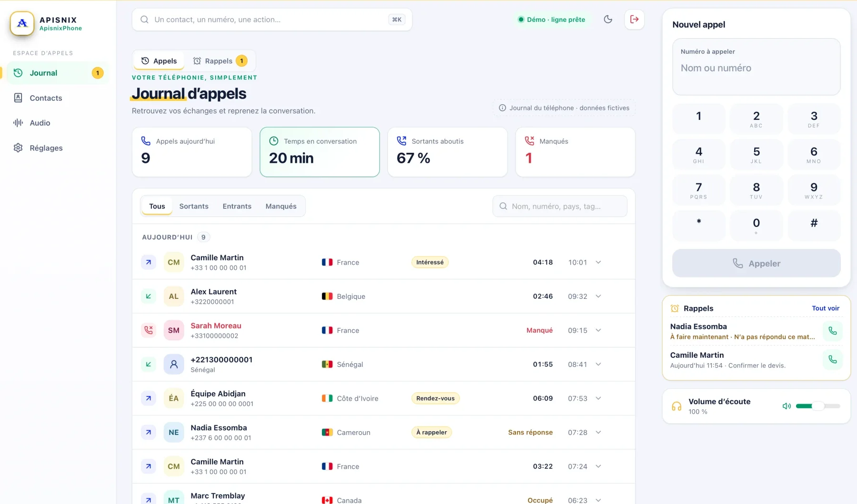Filter calls by Manqués

281,206
